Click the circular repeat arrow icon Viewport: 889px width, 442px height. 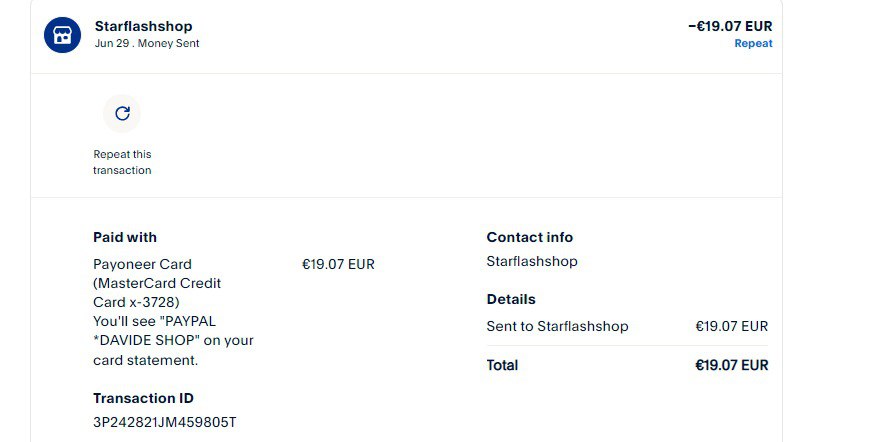coord(122,114)
